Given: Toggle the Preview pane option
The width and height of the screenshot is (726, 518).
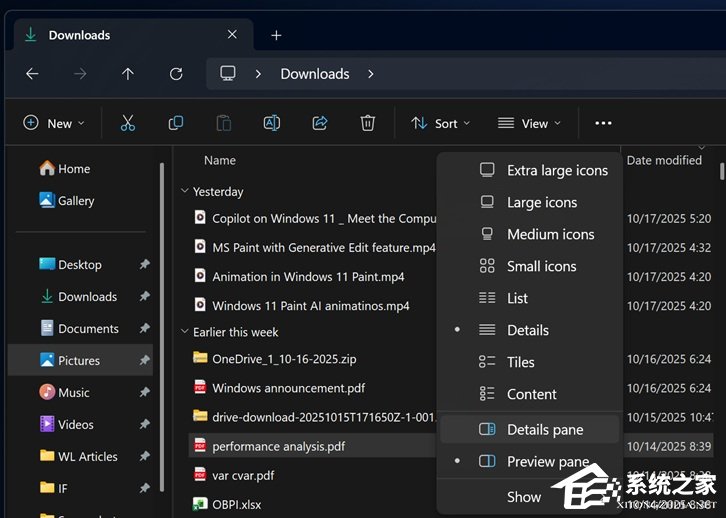Looking at the screenshot, I should 547,462.
